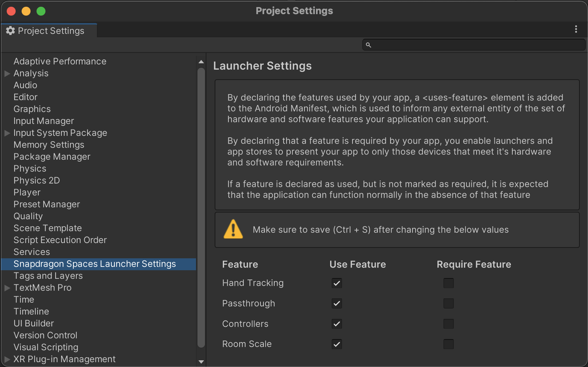The height and width of the screenshot is (367, 588).
Task: Disable Use Feature for Hand Tracking
Action: (x=337, y=283)
